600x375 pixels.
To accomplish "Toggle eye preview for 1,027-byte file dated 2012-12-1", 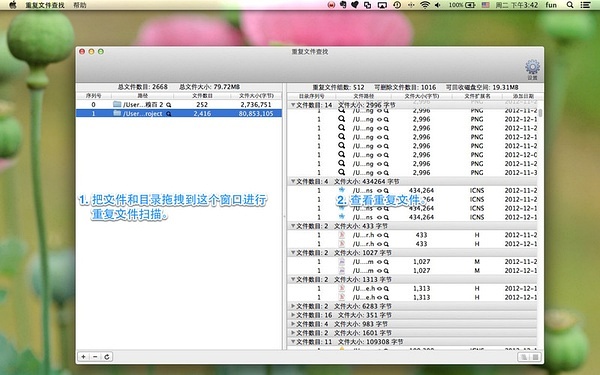I will click(x=379, y=271).
